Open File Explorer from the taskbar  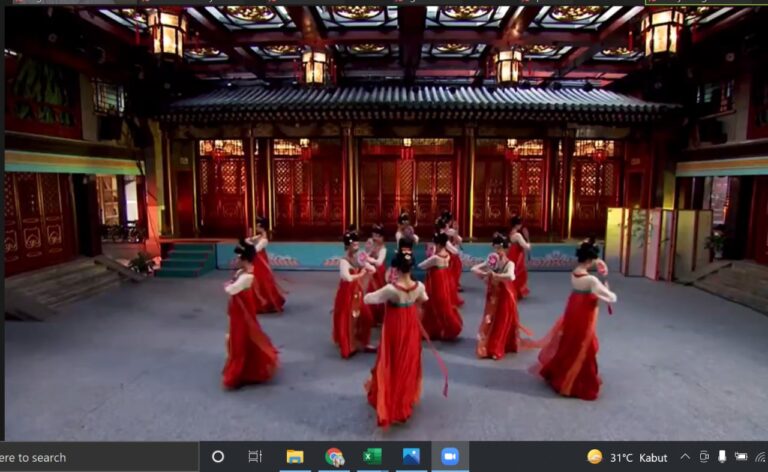point(295,457)
